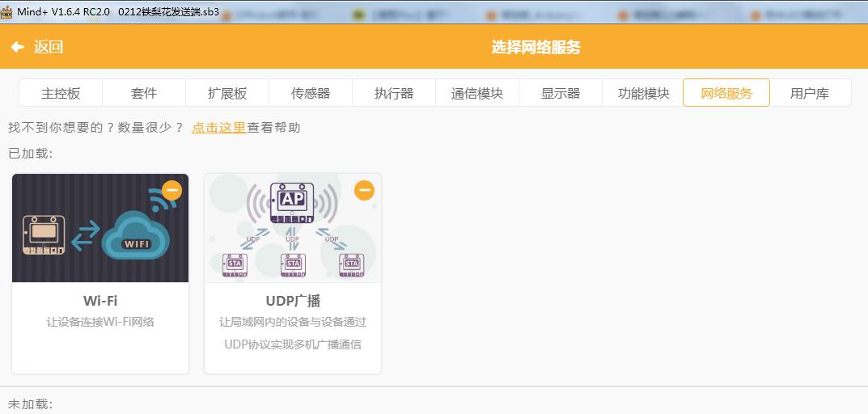Click the UDP广播 card thumbnail image

293,228
